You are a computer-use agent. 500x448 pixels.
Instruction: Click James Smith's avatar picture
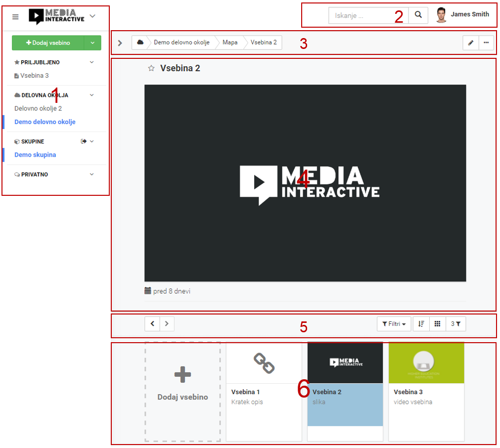(441, 15)
